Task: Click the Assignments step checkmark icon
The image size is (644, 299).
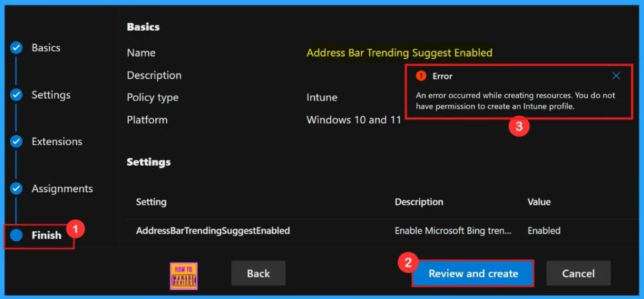Action: click(16, 188)
